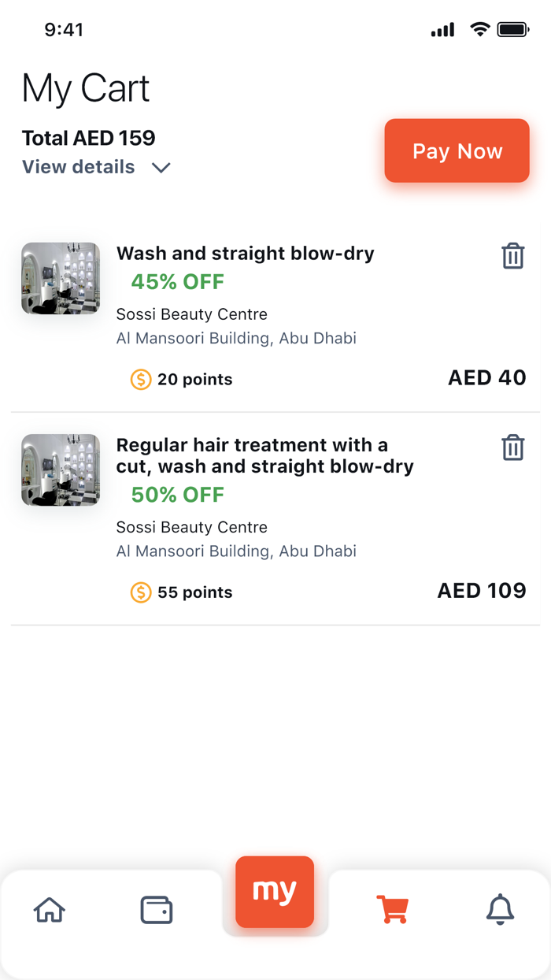
Task: Tap the 45% OFF discount label
Action: pyautogui.click(x=178, y=281)
